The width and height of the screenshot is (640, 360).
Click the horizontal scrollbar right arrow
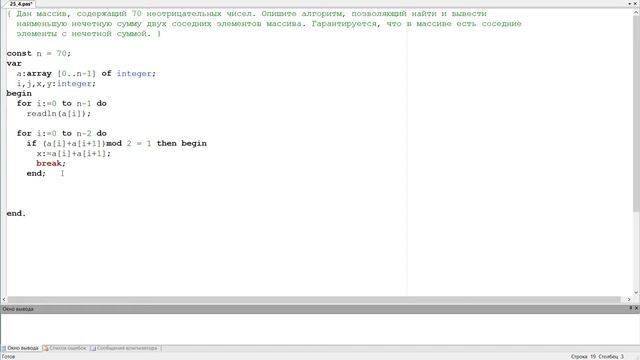coord(629,300)
